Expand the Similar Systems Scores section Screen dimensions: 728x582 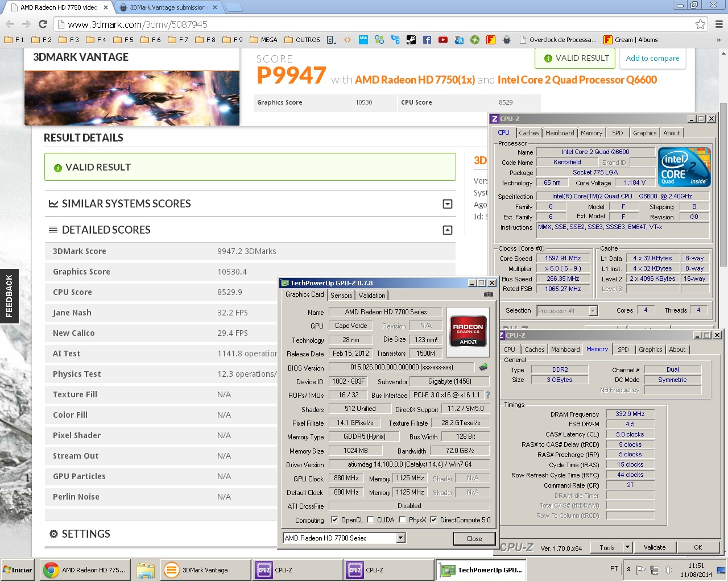pyautogui.click(x=448, y=204)
